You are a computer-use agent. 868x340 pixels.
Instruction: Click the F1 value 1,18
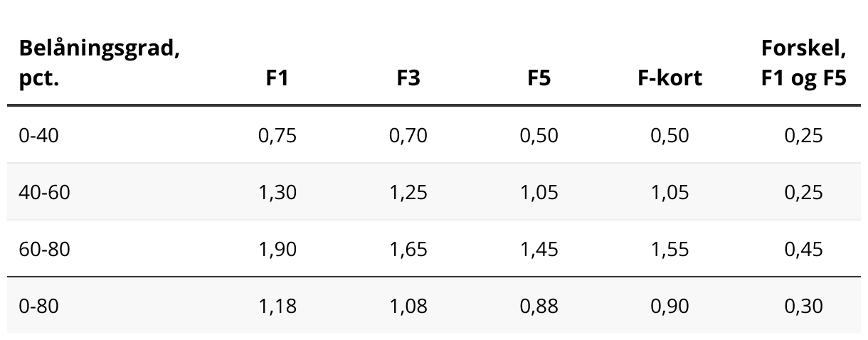(277, 306)
